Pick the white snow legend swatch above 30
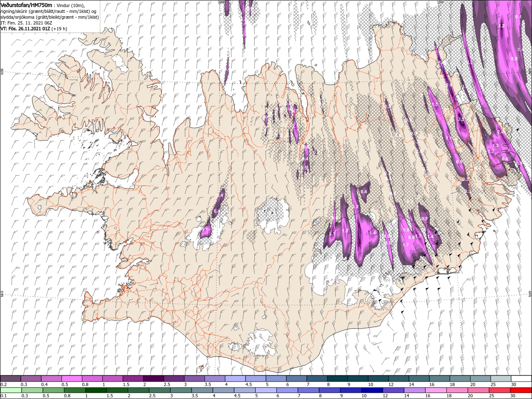The height and width of the screenshot is (399, 532). click(522, 379)
